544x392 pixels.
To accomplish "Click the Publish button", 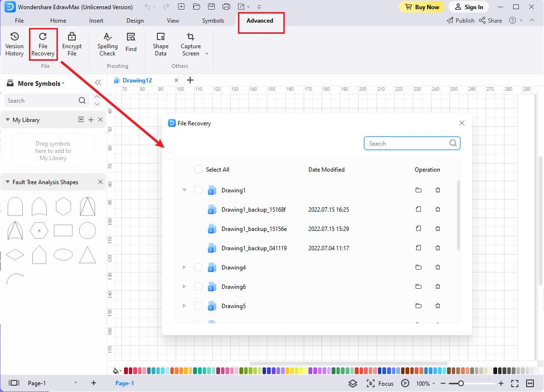I will tap(460, 20).
